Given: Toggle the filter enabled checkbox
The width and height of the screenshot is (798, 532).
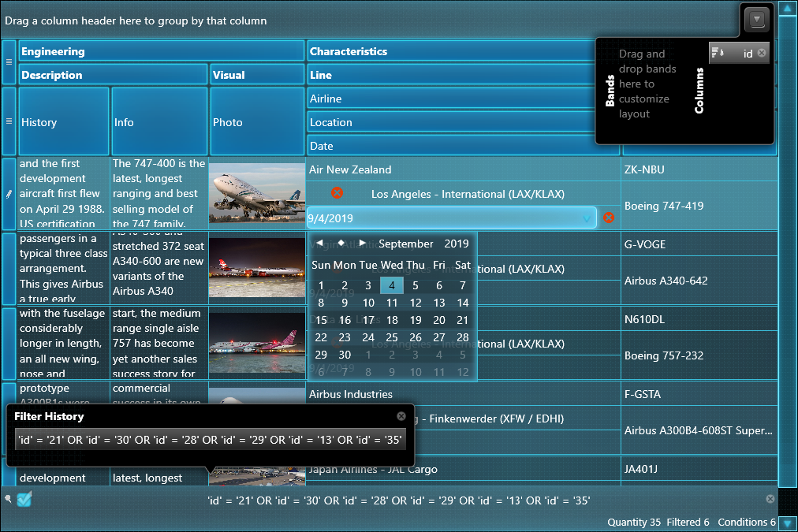Looking at the screenshot, I should click(x=24, y=499).
